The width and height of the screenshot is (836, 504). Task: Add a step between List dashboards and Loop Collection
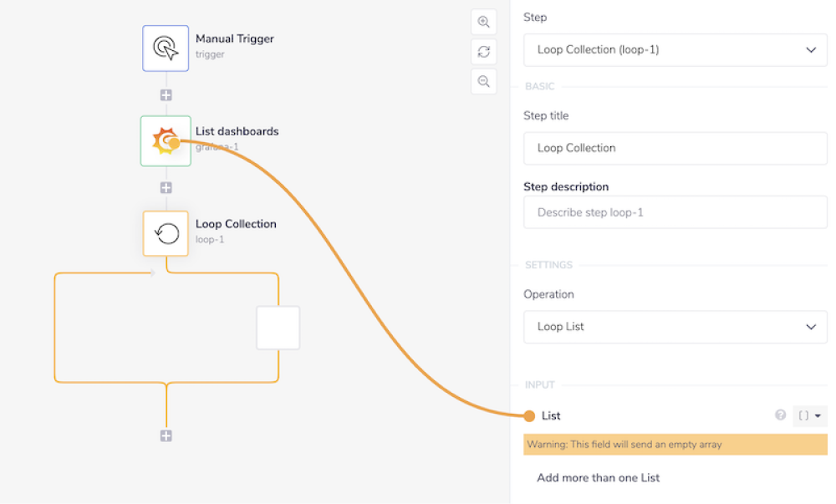click(166, 187)
